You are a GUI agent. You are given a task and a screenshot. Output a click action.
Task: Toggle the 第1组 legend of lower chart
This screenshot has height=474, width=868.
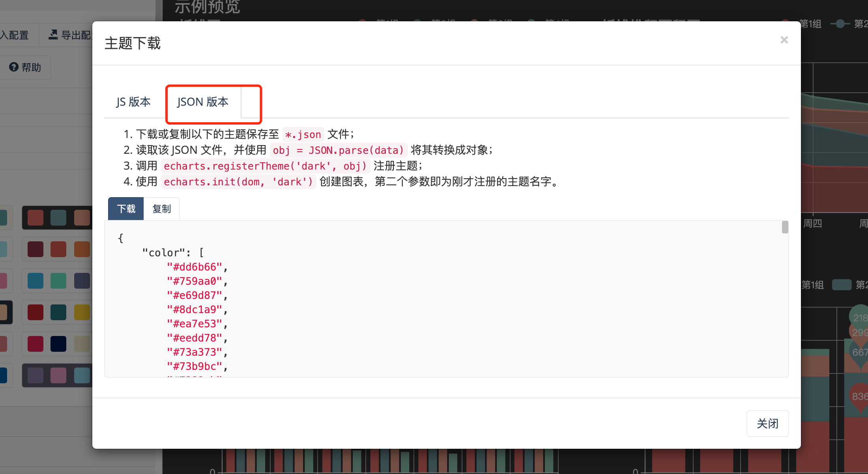click(x=812, y=285)
